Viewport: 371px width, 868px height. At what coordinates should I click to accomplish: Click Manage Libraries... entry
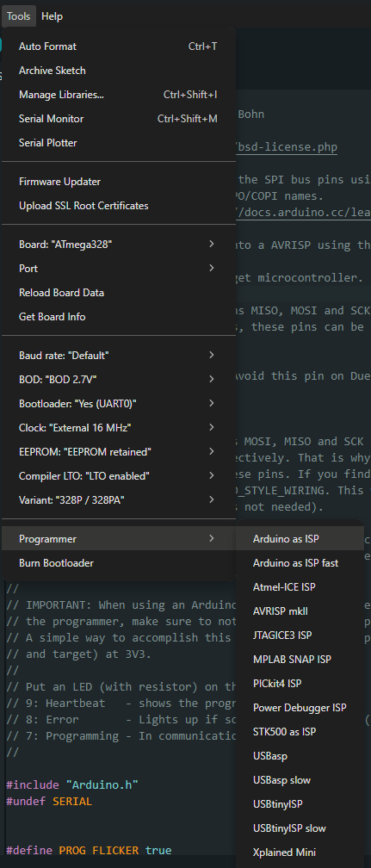coord(119,95)
